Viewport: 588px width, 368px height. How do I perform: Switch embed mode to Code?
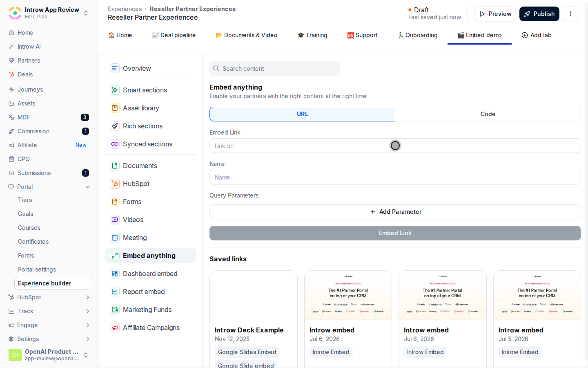(488, 114)
